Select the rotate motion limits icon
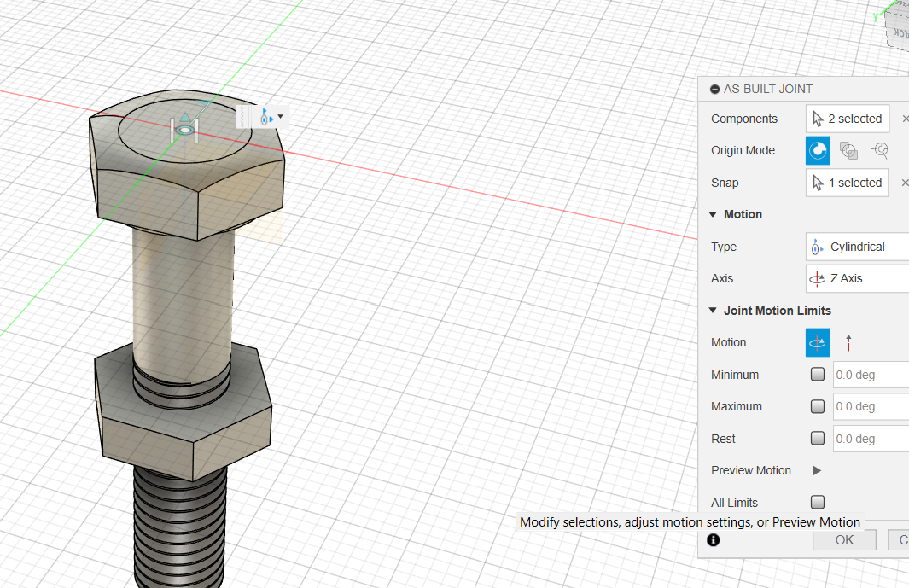The width and height of the screenshot is (909, 588). pyautogui.click(x=818, y=342)
